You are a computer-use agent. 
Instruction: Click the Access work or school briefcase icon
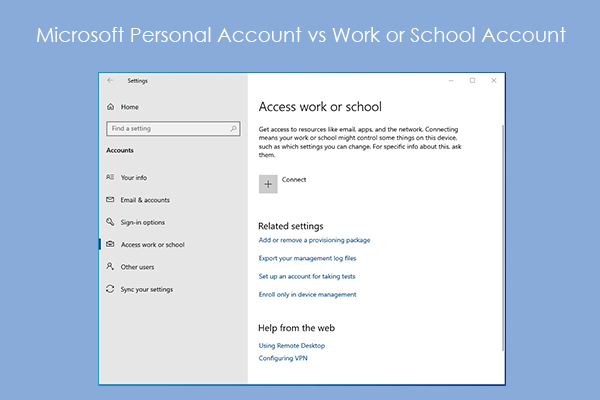110,244
